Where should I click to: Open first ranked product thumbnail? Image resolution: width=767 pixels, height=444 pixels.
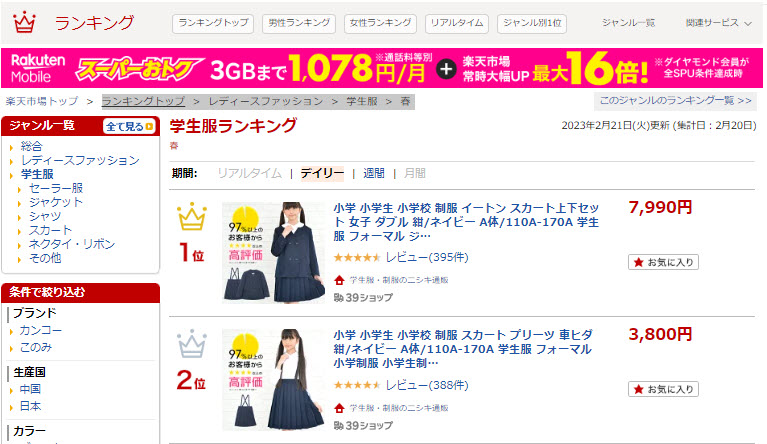pos(273,252)
